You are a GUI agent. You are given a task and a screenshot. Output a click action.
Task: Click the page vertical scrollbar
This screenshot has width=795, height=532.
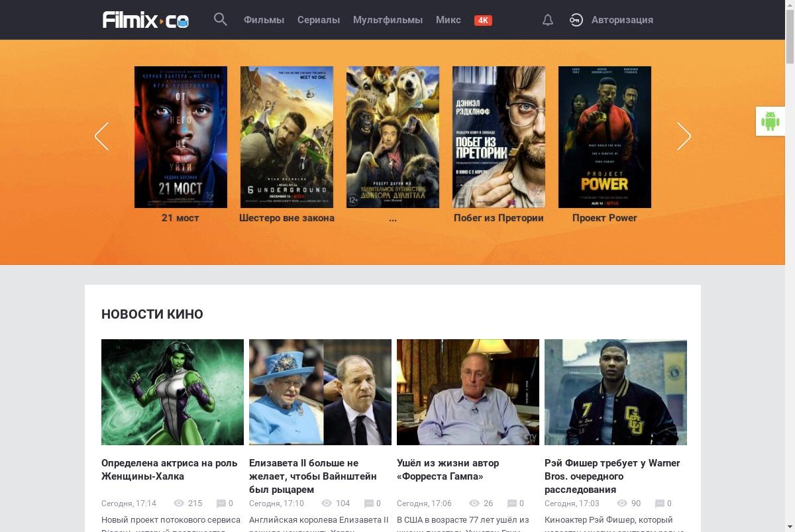tap(790, 266)
